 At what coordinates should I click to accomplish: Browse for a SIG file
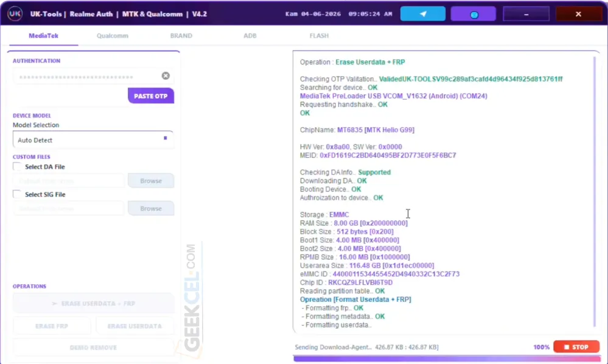[151, 209]
